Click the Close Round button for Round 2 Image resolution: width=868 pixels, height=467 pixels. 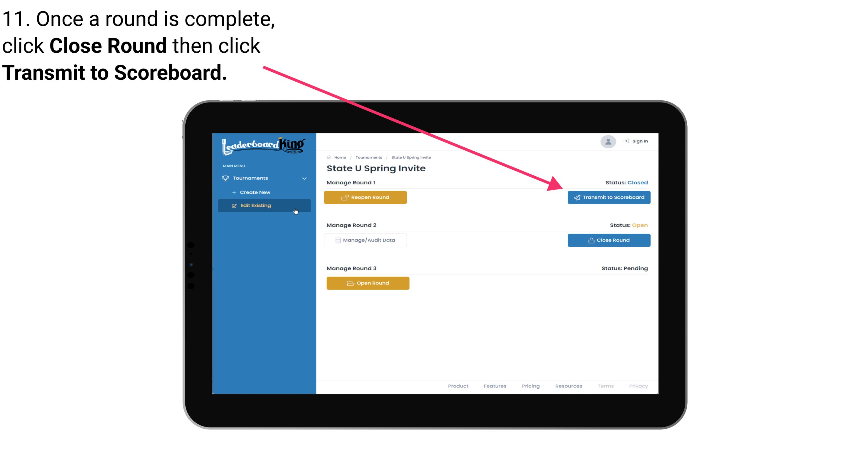click(x=609, y=240)
